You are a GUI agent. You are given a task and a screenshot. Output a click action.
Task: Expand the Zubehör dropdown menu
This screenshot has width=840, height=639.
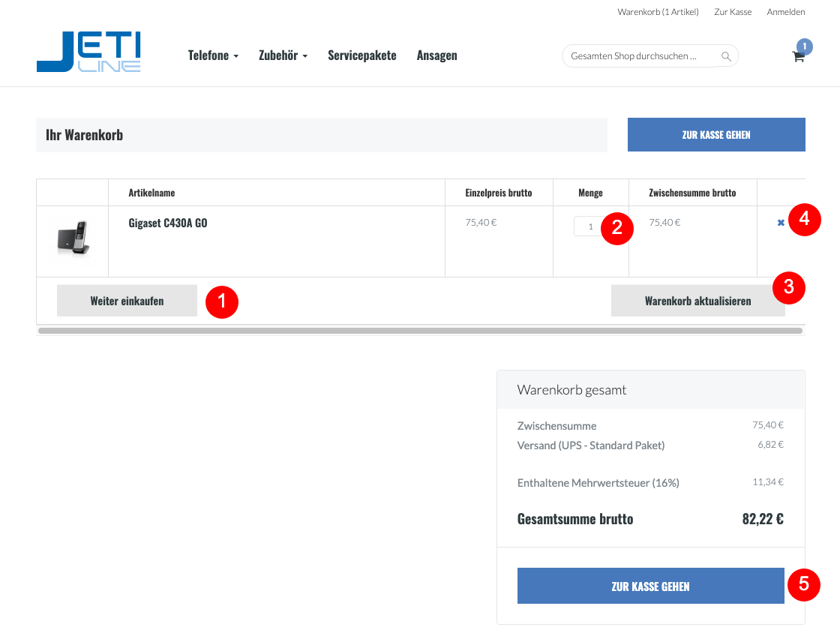click(x=283, y=55)
